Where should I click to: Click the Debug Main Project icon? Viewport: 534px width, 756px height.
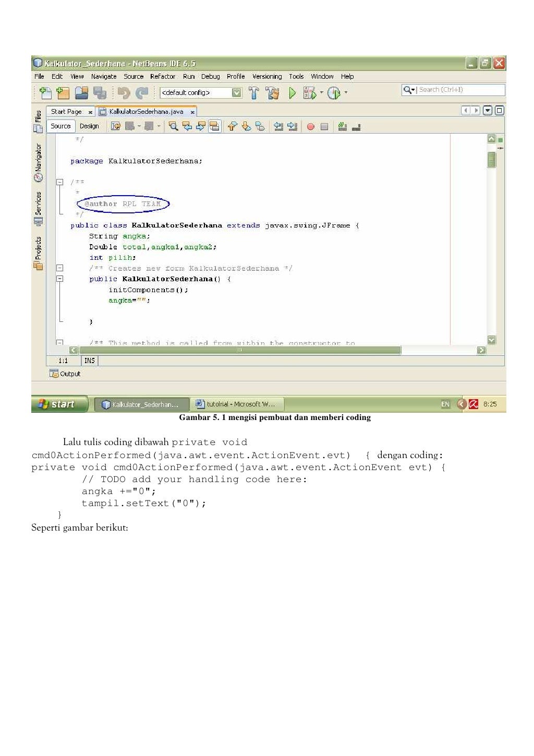(x=310, y=93)
